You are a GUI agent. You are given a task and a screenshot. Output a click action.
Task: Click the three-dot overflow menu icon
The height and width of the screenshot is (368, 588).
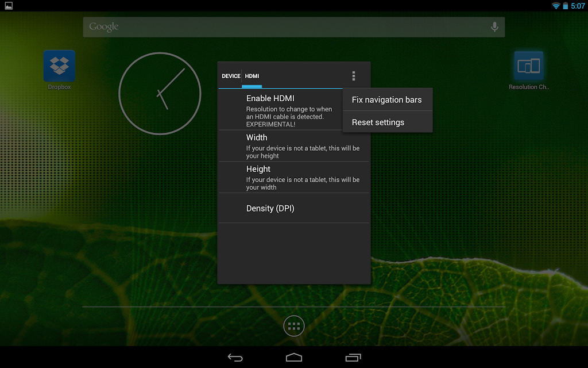tap(354, 76)
